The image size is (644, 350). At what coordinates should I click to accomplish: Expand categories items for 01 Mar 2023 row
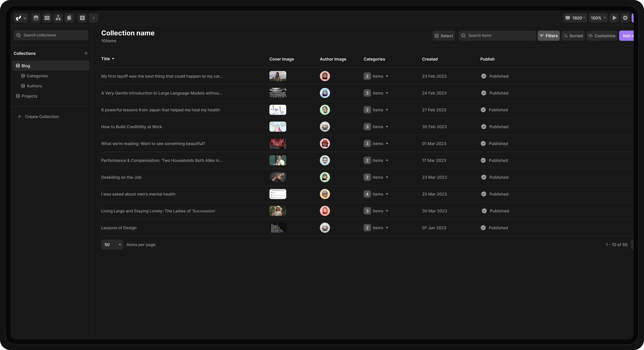tap(376, 144)
